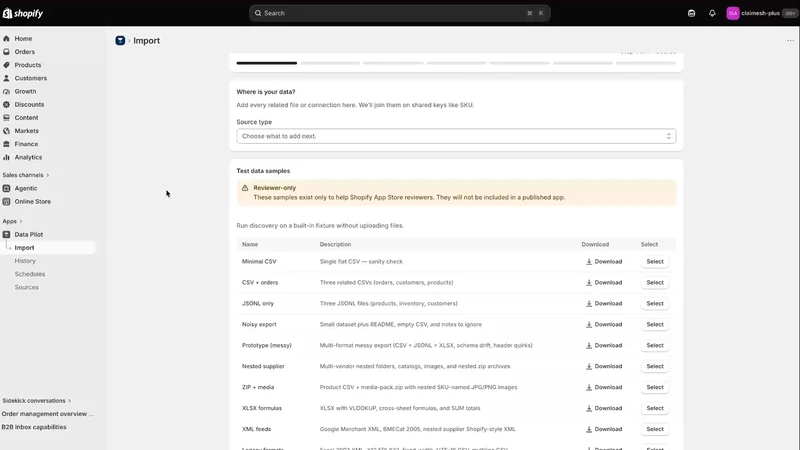The width and height of the screenshot is (800, 450).
Task: Open the Schedules submenu item
Action: [x=30, y=274]
